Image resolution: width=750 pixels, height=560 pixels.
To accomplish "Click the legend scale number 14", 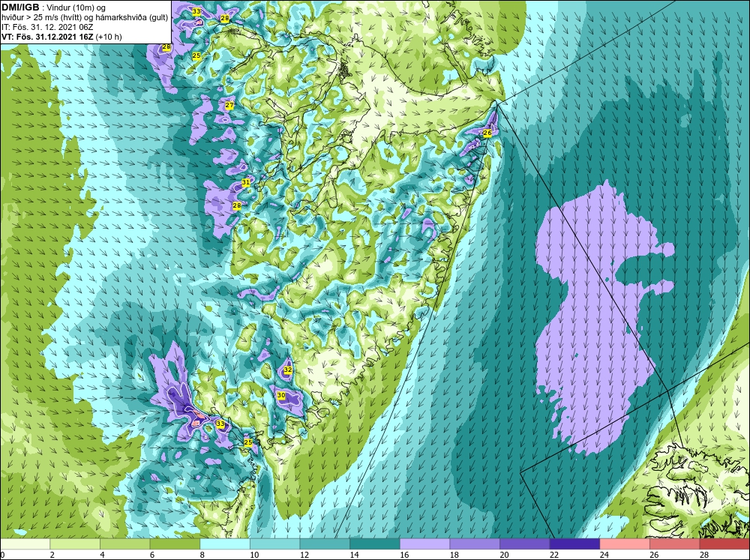I will point(355,555).
